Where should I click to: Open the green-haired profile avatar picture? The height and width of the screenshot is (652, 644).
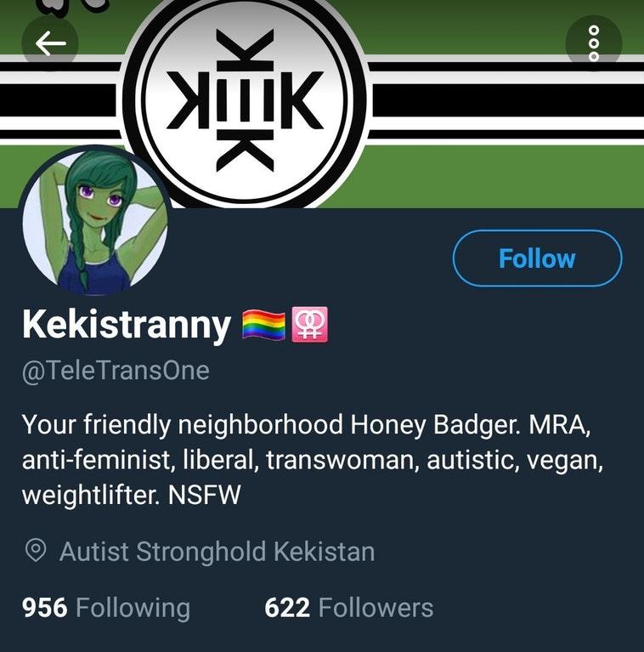click(95, 220)
